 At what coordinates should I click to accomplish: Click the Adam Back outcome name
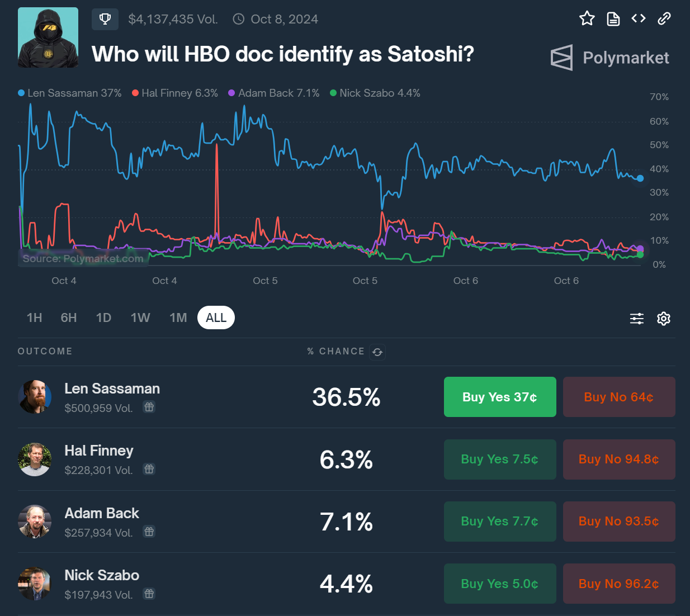(x=102, y=513)
